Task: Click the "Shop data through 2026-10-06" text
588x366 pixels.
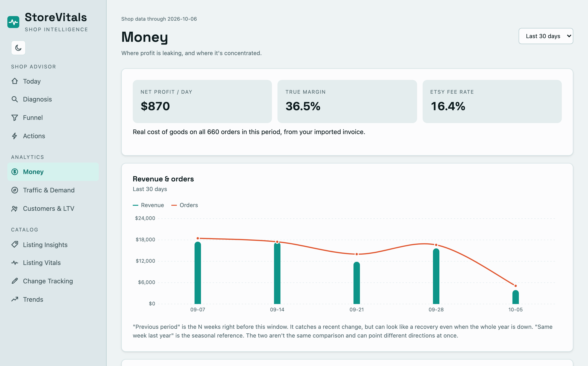Action: click(x=159, y=19)
